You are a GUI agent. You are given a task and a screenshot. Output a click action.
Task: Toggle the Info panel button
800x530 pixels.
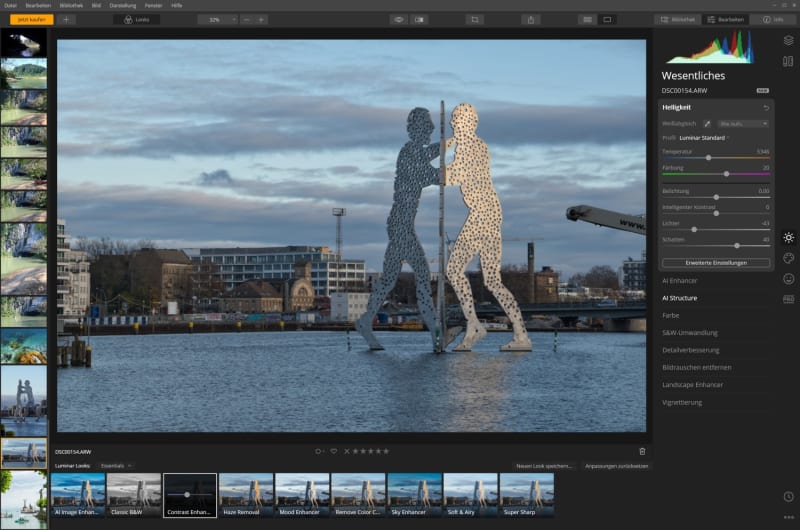(x=772, y=19)
